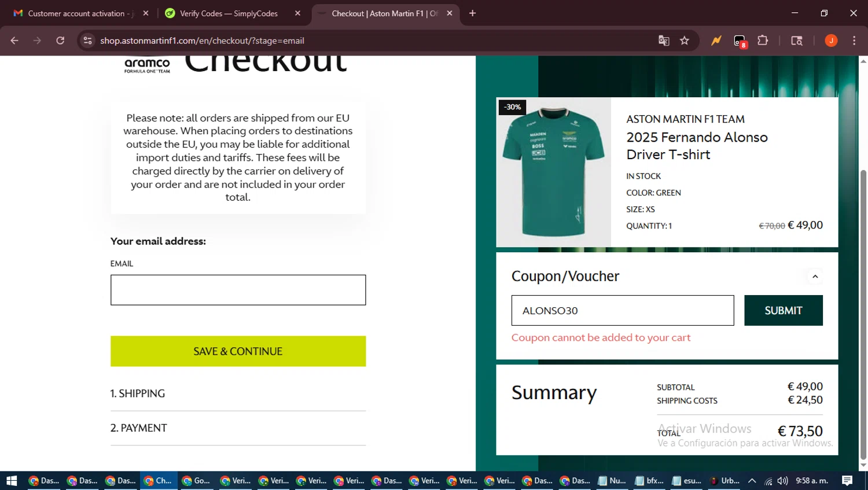Close the Checkout Aston Martin F1 tab
868x490 pixels.
(x=450, y=13)
